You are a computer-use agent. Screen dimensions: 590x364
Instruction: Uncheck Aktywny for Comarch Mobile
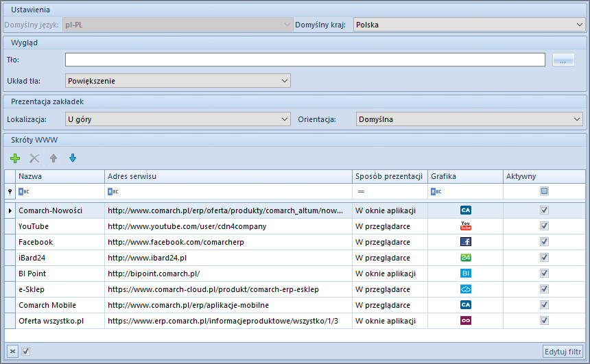544,305
